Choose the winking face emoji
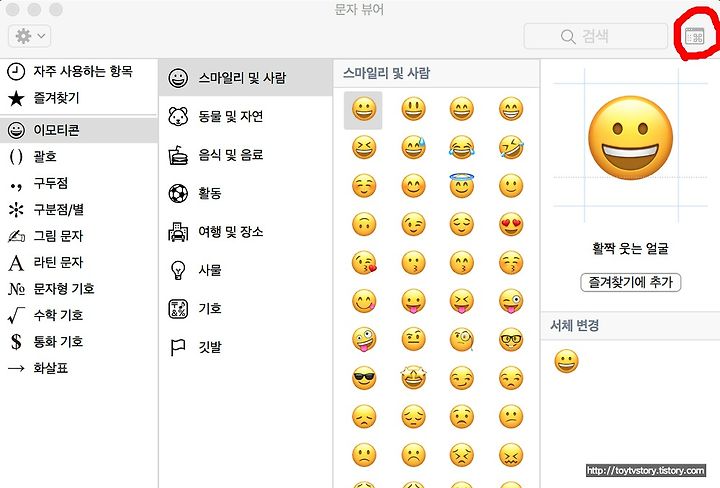720x488 pixels. click(413, 224)
